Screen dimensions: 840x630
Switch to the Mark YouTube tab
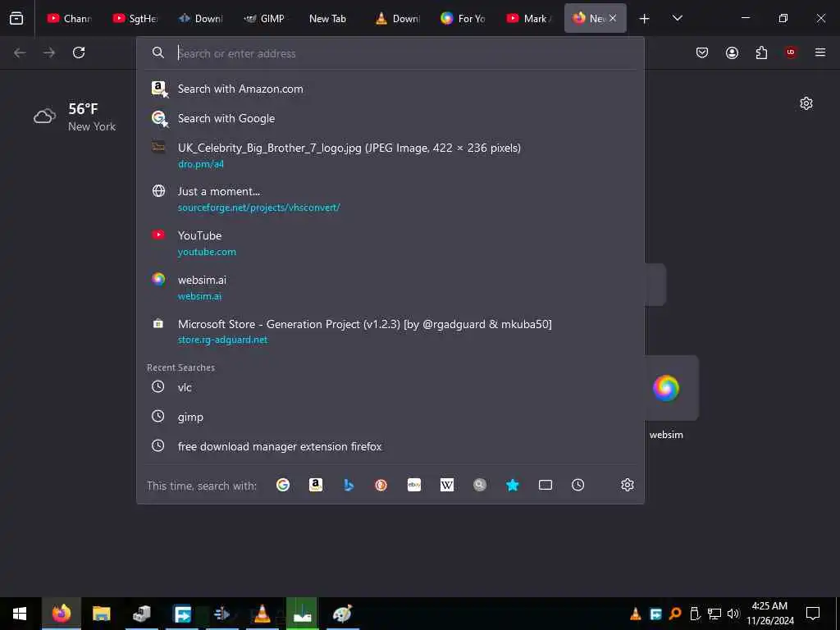pos(530,18)
